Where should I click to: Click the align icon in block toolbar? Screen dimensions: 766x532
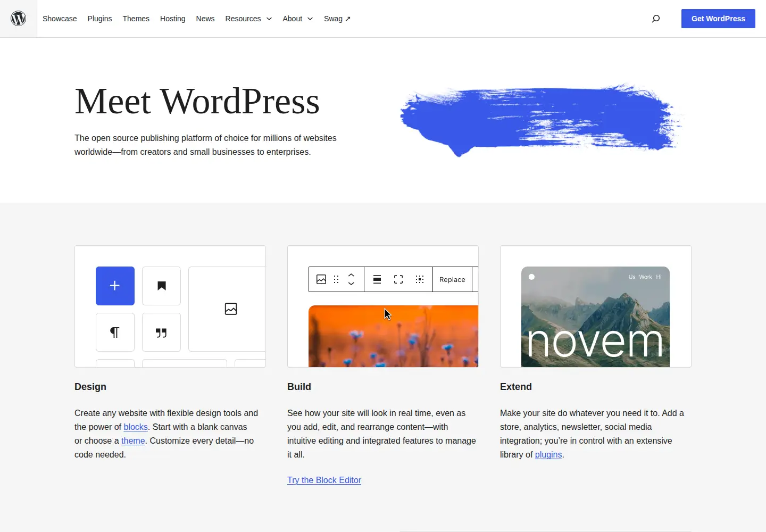(377, 279)
